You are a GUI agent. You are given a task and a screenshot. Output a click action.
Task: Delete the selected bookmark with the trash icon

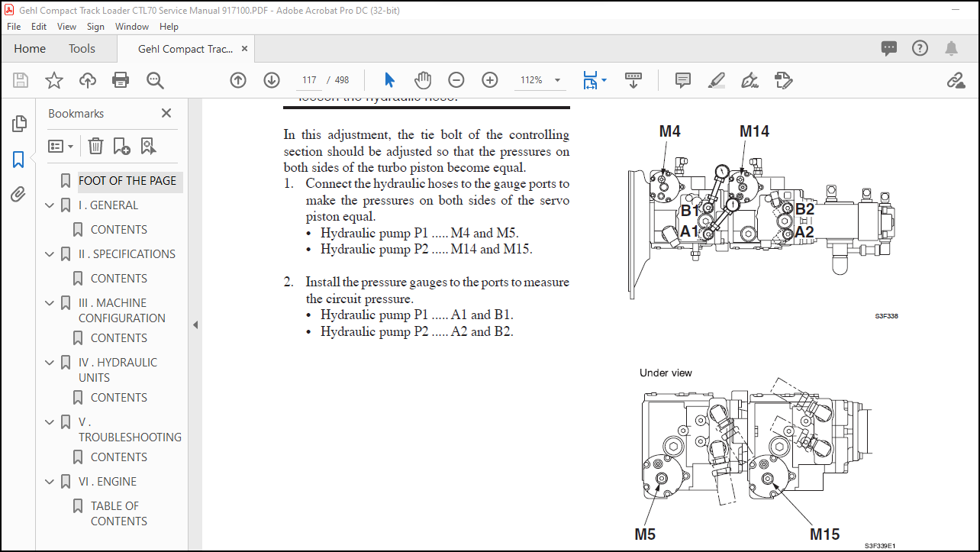tap(95, 146)
